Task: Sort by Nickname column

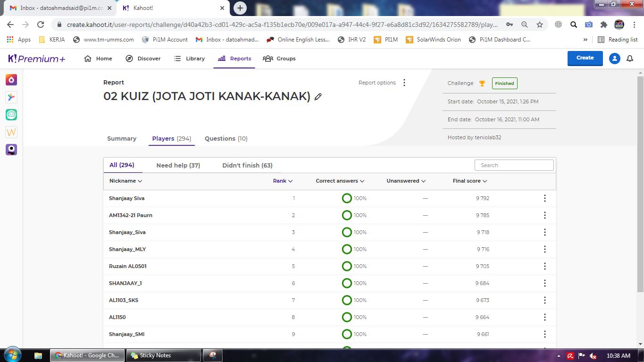Action: coord(125,181)
